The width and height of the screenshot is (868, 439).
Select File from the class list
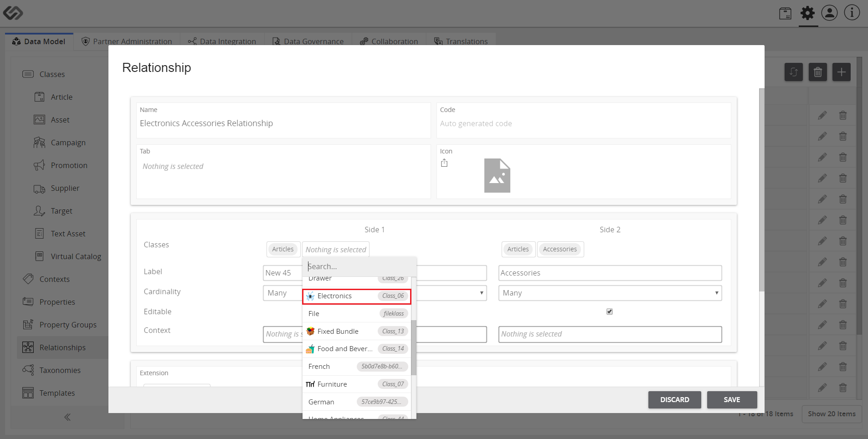(357, 314)
